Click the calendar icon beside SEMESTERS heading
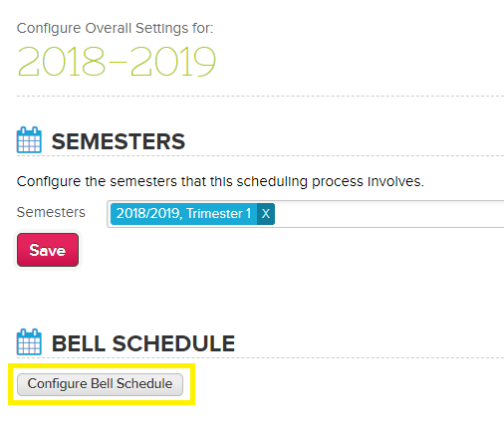The image size is (504, 431). [x=29, y=140]
